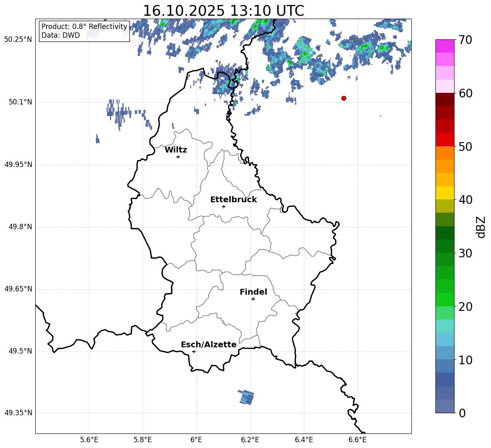The width and height of the screenshot is (491, 448).
Task: Click the dBZ colorbar axis label
Action: click(481, 227)
